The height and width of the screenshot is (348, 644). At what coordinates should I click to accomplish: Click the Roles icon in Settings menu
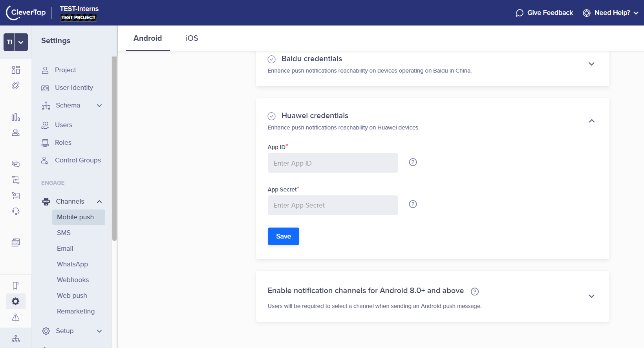coord(45,143)
